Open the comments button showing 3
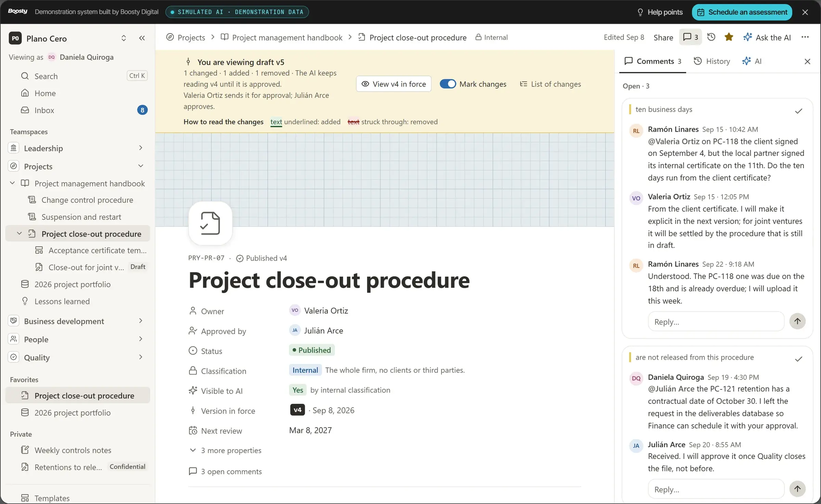 click(690, 37)
